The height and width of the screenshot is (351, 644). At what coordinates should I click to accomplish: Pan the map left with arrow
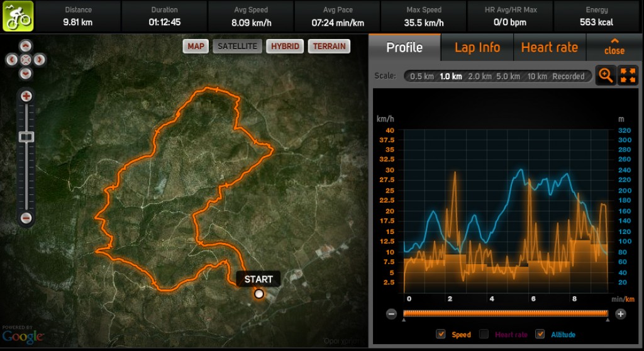(12, 60)
